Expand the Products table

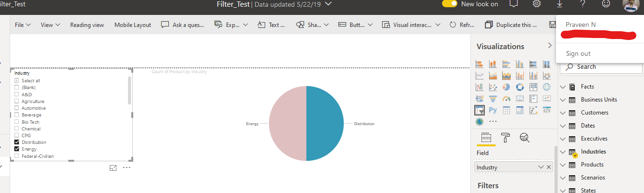coord(563,165)
